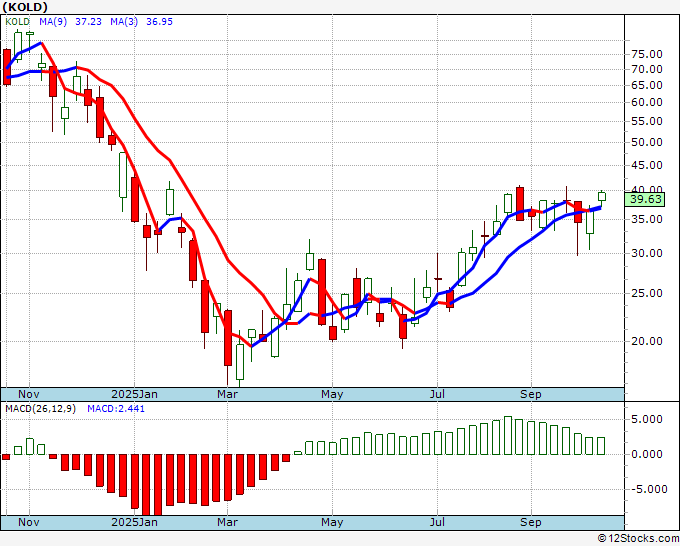Click the 2025Jan label on price chart axis

[134, 394]
